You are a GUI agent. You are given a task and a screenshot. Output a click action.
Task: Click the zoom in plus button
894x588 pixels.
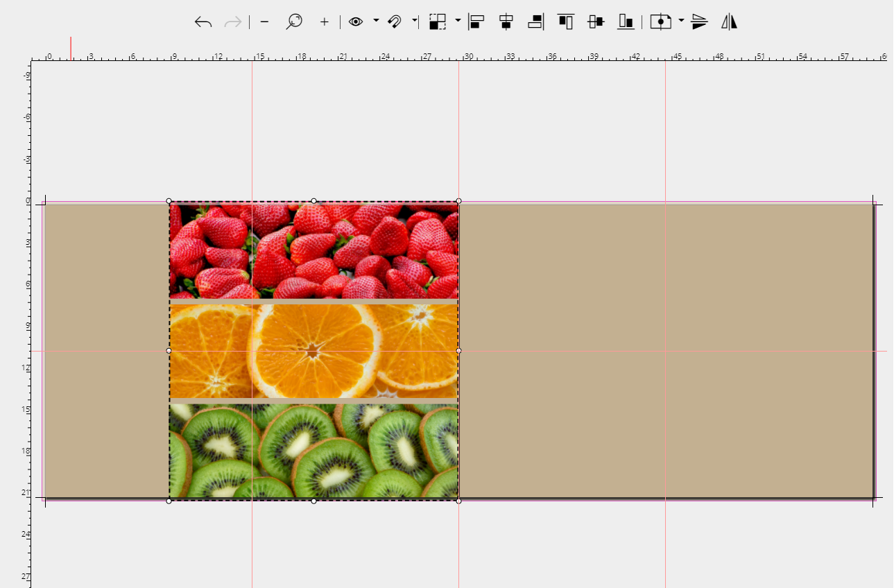click(323, 21)
